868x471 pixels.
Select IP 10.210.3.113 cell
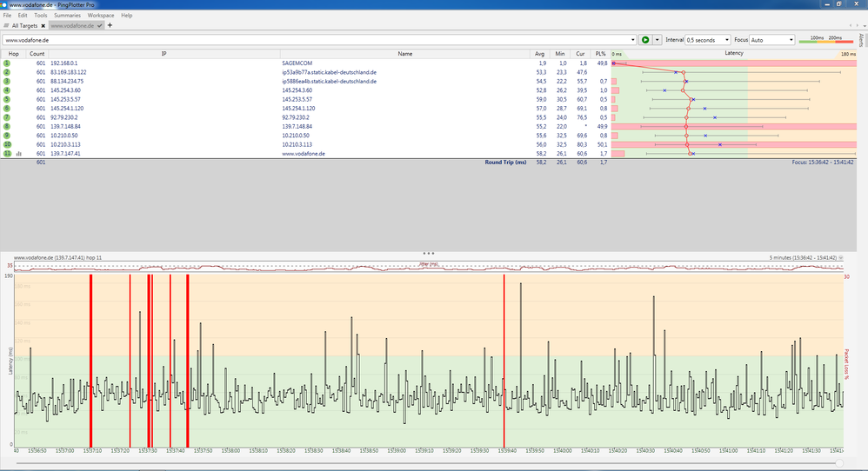pos(65,144)
